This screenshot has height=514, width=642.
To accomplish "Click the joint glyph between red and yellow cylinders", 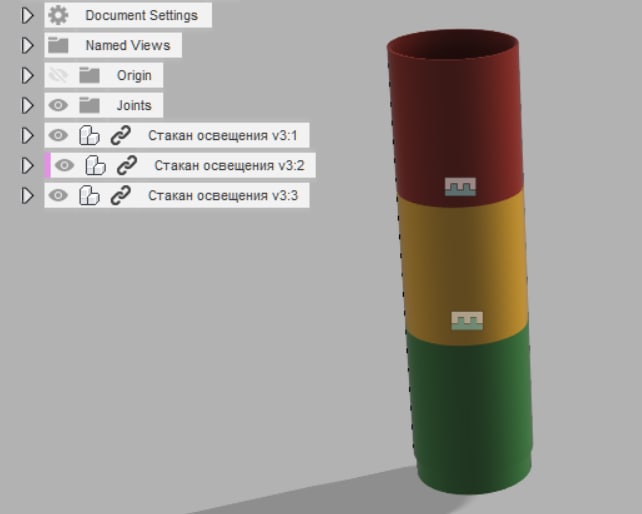I will (x=461, y=187).
